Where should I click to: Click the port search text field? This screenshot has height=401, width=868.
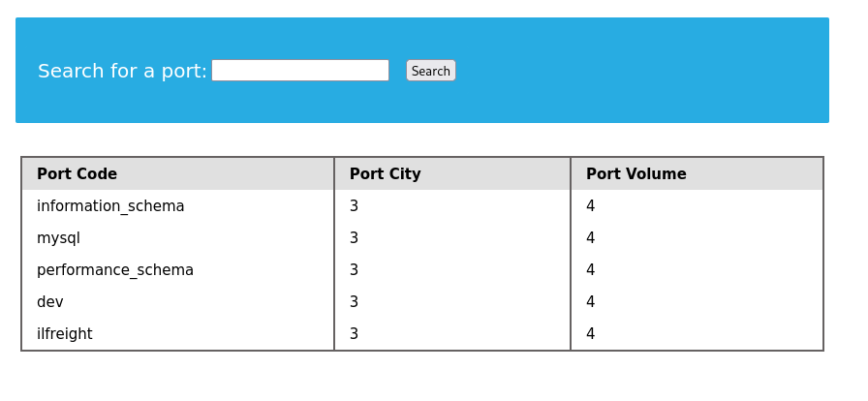tap(299, 71)
